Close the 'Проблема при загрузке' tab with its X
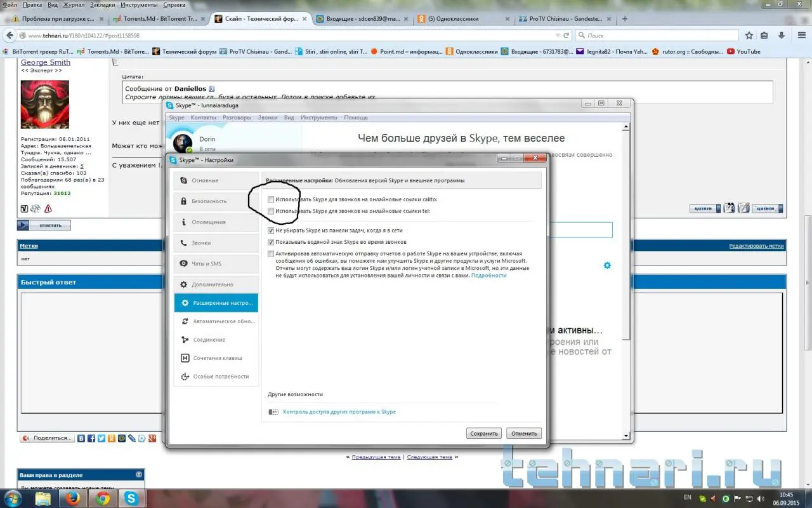The image size is (812, 508). pos(101,18)
